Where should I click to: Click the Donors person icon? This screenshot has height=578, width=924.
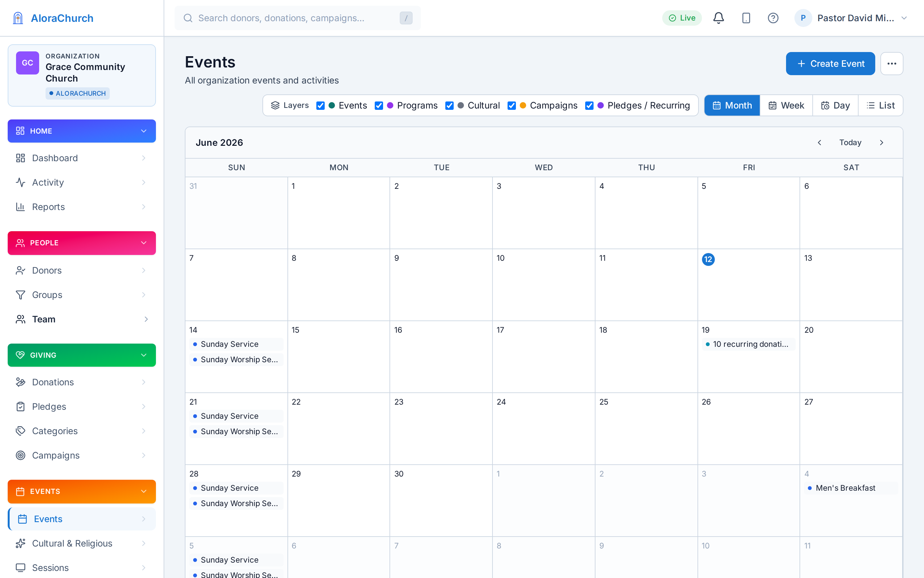point(21,270)
